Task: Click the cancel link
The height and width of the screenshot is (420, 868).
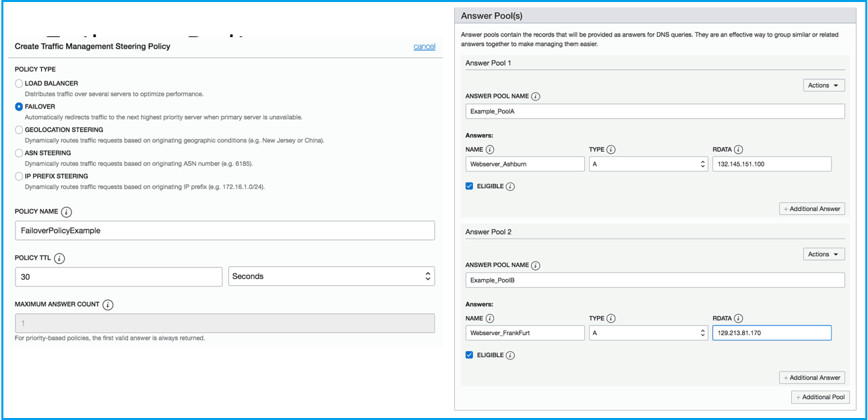Action: click(424, 47)
